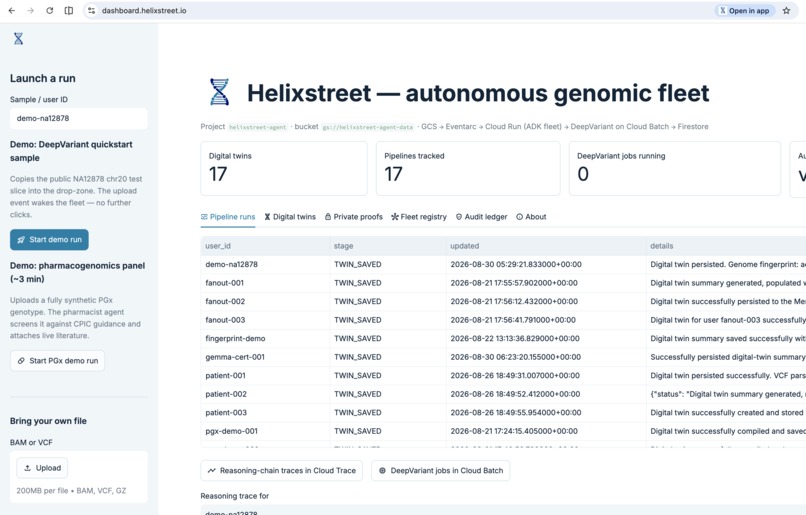Click the upload arrow icon
The image size is (806, 515).
point(27,468)
